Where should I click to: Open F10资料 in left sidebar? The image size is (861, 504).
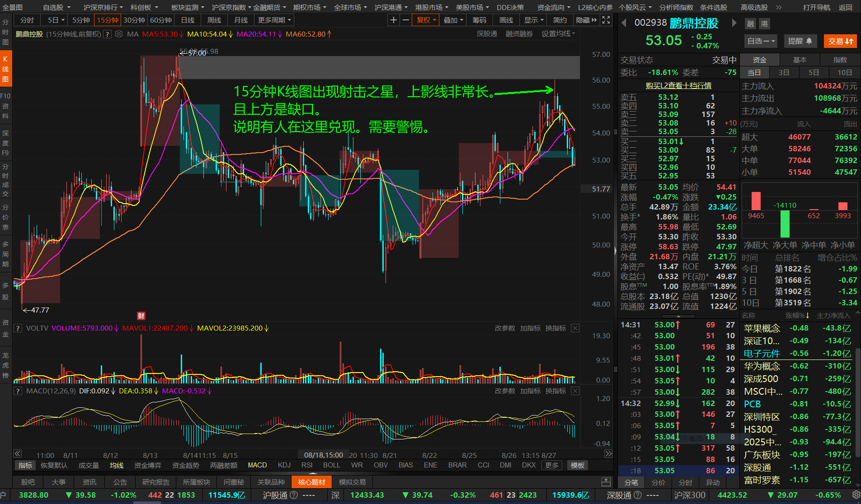pyautogui.click(x=5, y=106)
